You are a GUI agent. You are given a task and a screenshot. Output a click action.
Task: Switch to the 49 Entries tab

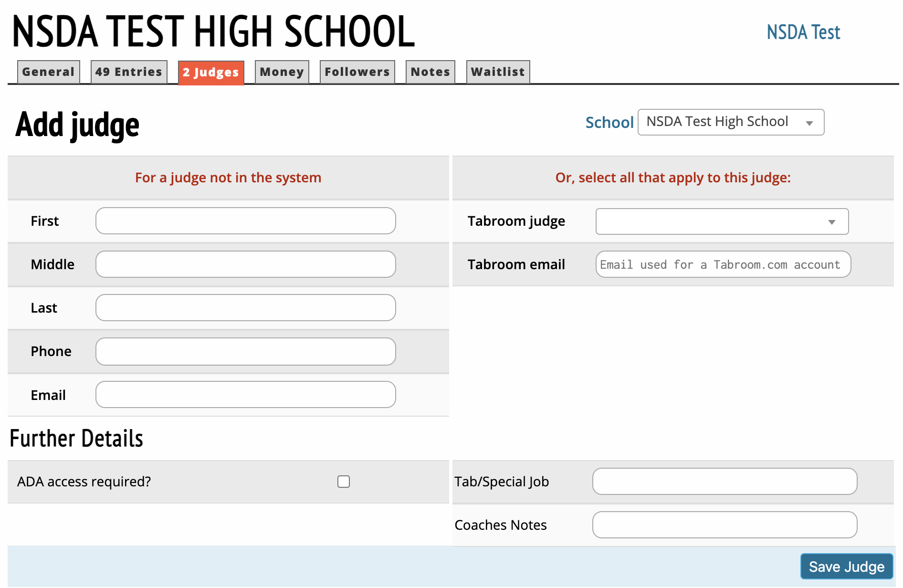coord(129,72)
